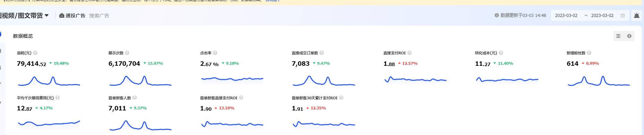Click the help icon next to 消耗(元)
Image resolution: width=644 pixels, height=135 pixels.
35,53
